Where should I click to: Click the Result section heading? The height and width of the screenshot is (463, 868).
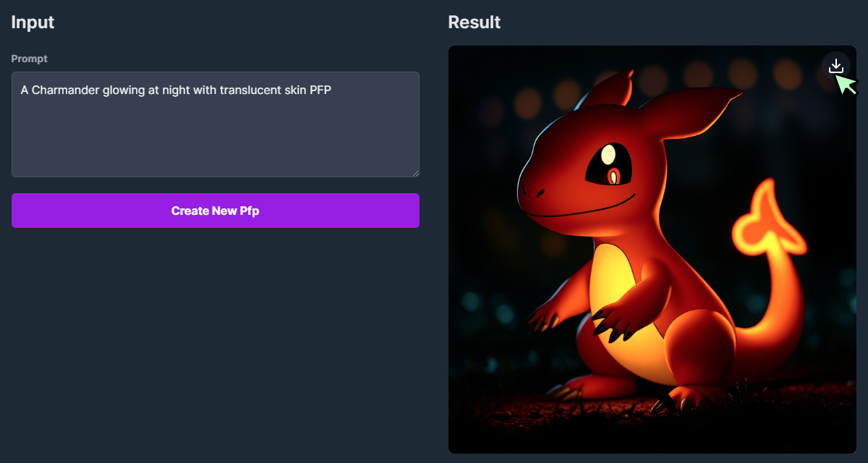tap(475, 22)
